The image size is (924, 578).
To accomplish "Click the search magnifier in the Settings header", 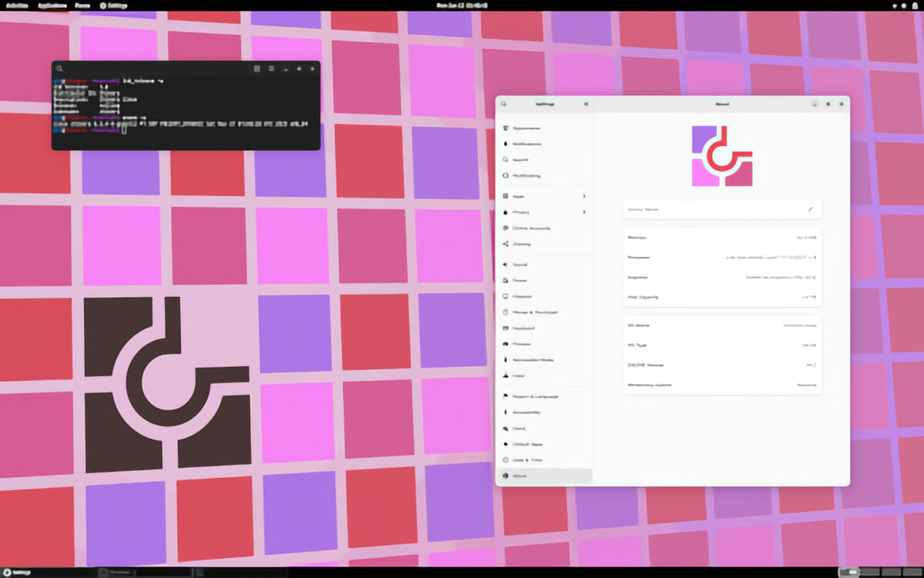I will 504,102.
